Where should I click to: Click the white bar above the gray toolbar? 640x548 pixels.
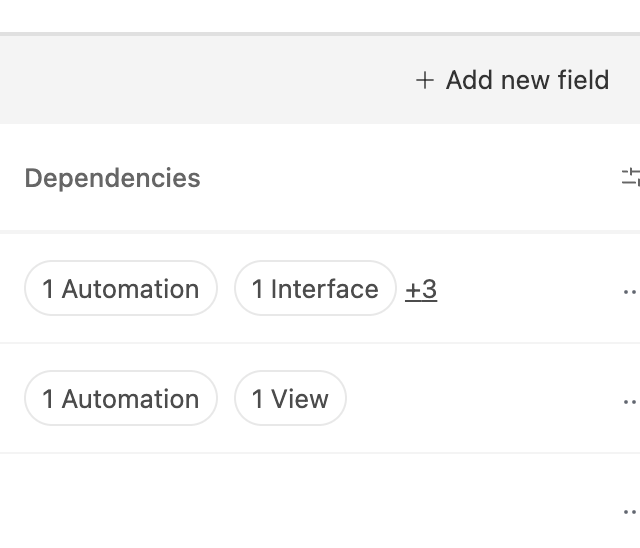pyautogui.click(x=320, y=16)
